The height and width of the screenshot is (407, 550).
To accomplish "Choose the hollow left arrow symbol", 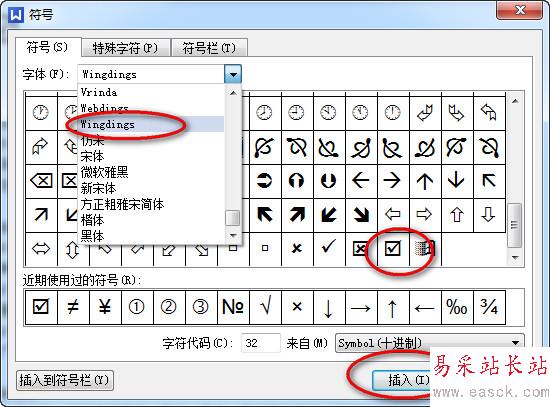I will (392, 215).
